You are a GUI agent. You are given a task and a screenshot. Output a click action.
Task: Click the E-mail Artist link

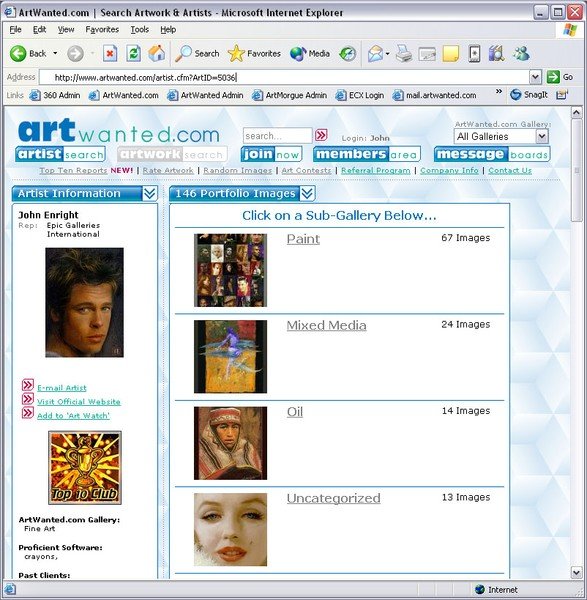point(62,388)
